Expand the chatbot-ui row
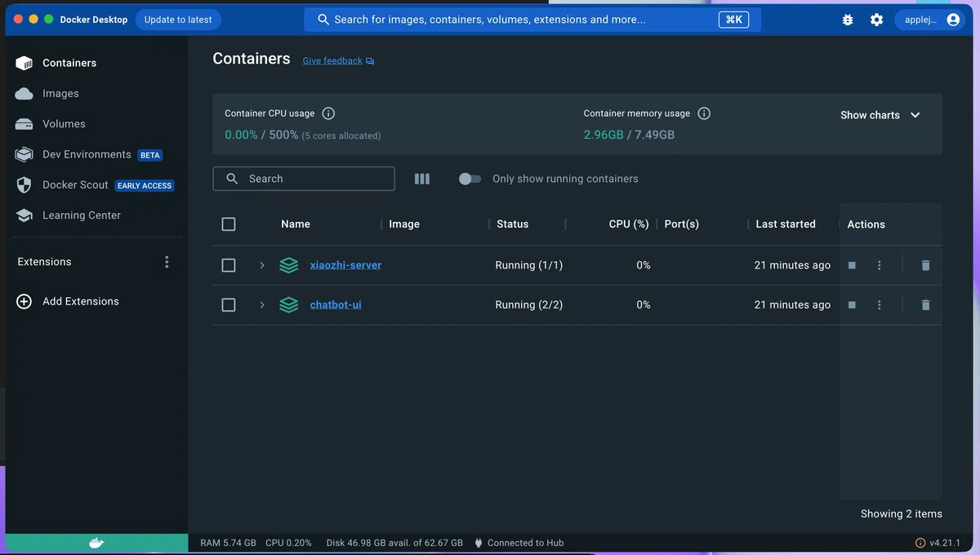 (262, 304)
